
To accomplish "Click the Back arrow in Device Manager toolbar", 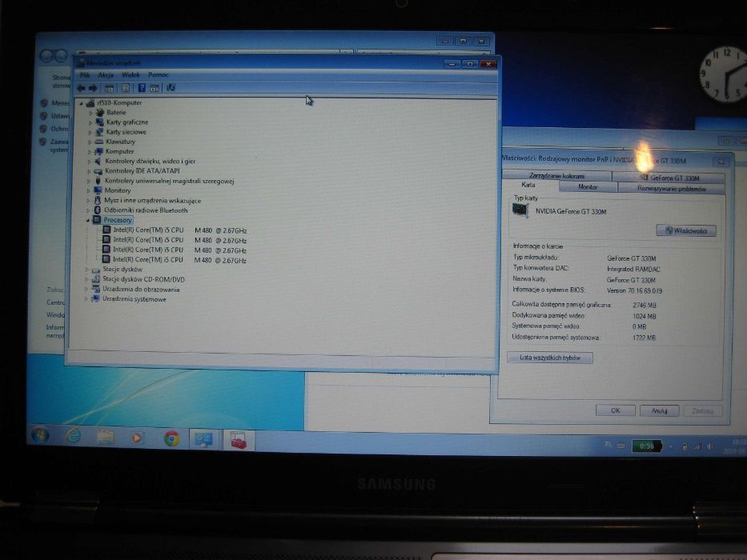I will coord(81,88).
